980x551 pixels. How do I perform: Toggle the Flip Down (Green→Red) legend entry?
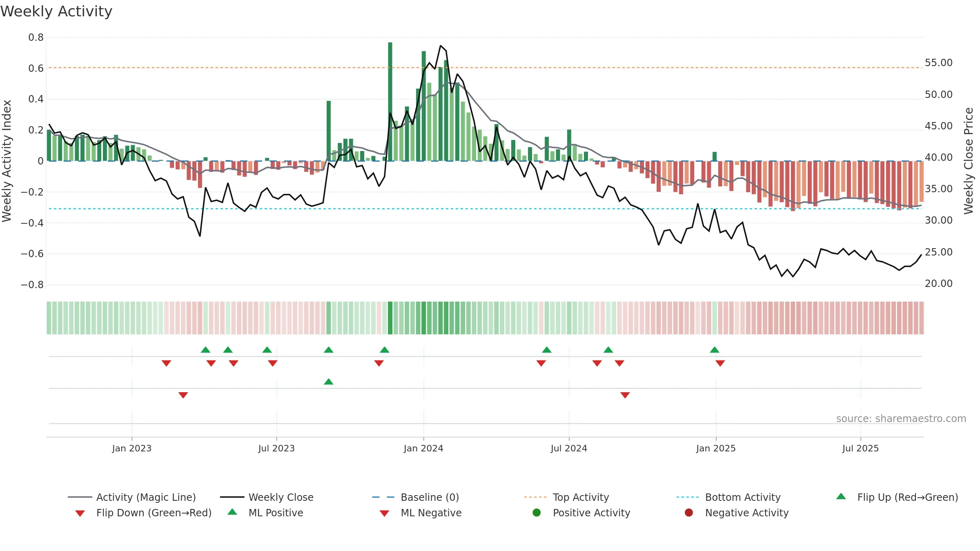click(143, 513)
